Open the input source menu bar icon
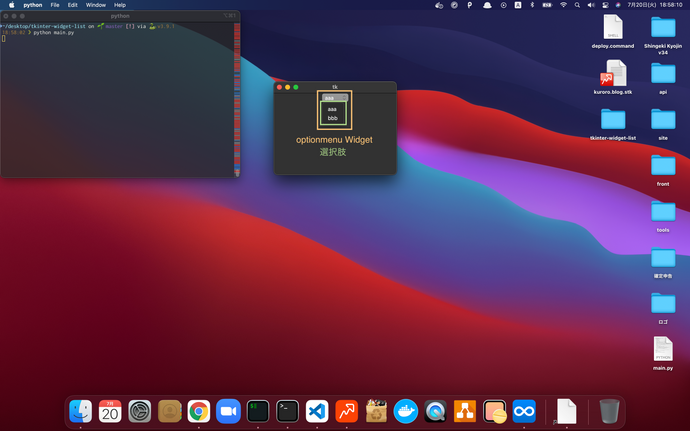Viewport: 690px width, 431px height. coord(518,5)
